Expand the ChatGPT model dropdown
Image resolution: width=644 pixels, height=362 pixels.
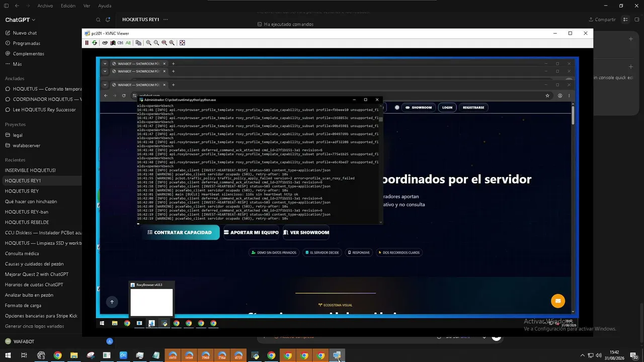pos(20,20)
